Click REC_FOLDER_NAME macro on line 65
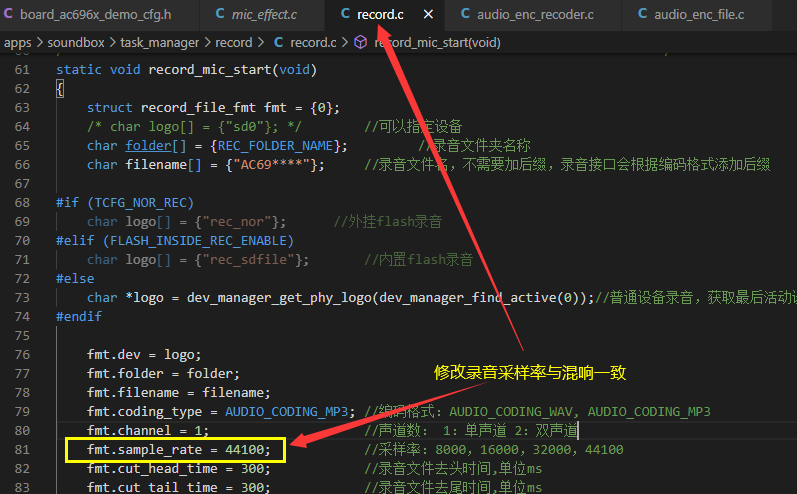The image size is (797, 494). pos(275,146)
